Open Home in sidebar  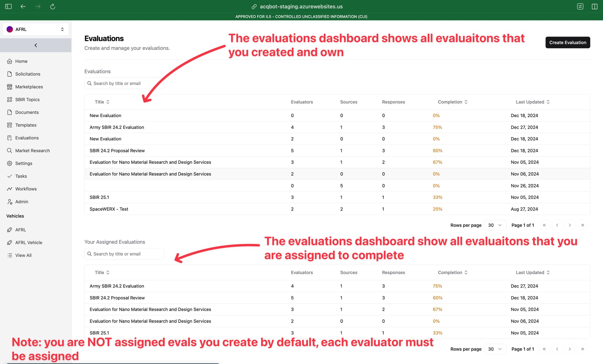click(x=21, y=61)
